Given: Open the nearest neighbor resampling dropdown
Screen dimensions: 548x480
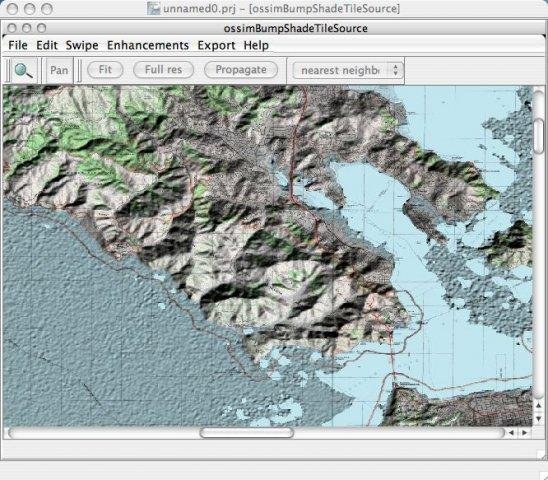Looking at the screenshot, I should coord(347,70).
